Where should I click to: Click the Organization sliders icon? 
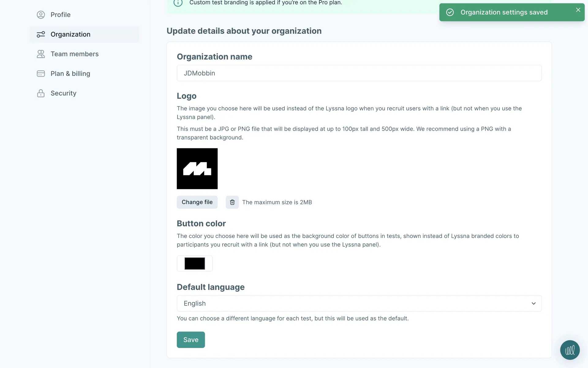(x=41, y=34)
